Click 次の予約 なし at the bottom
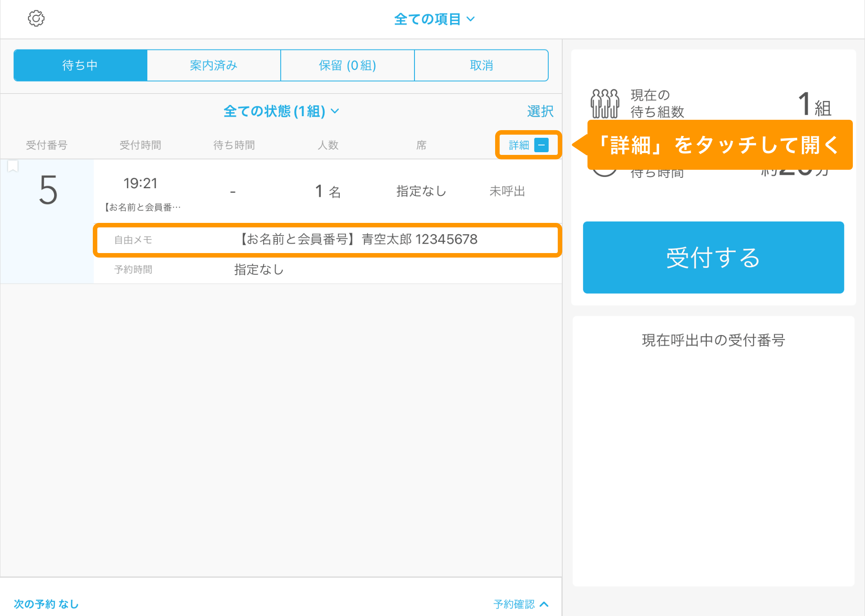 tap(46, 604)
